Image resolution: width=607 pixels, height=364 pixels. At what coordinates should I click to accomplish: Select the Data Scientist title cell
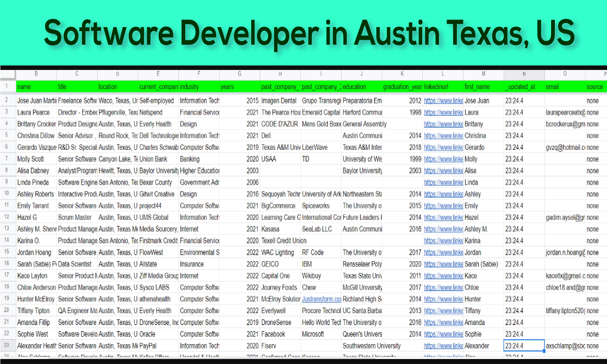77,264
